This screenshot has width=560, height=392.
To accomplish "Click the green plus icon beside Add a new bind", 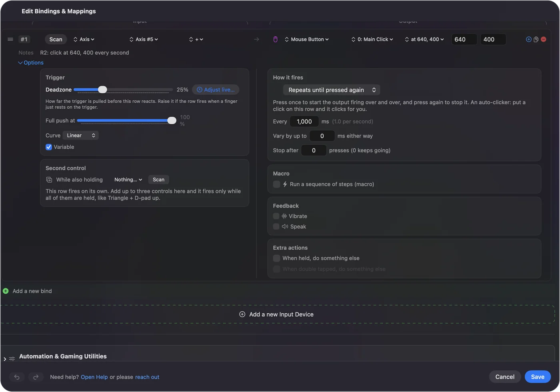I will pyautogui.click(x=6, y=291).
